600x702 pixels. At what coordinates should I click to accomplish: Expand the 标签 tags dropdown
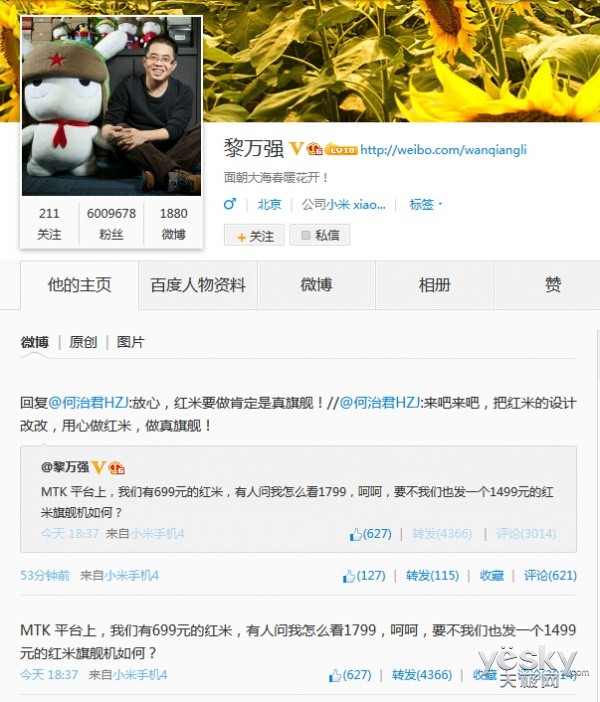[426, 205]
